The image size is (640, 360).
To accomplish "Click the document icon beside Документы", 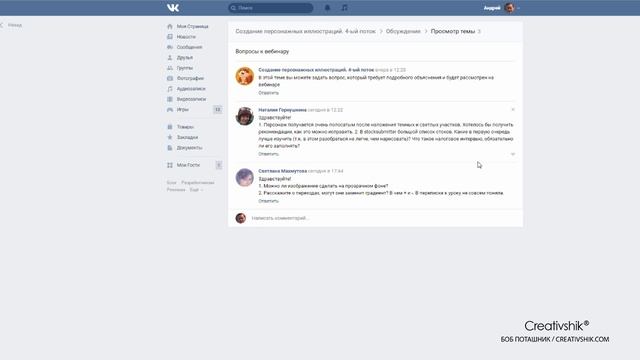I will pos(170,148).
